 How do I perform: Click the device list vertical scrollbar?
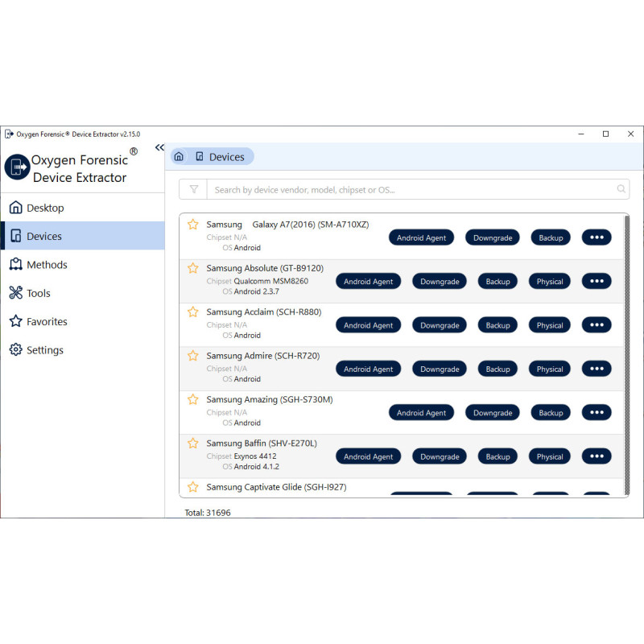[627, 355]
